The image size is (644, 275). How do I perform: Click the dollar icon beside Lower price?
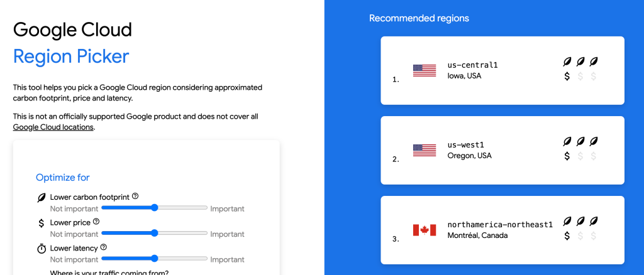pos(42,223)
